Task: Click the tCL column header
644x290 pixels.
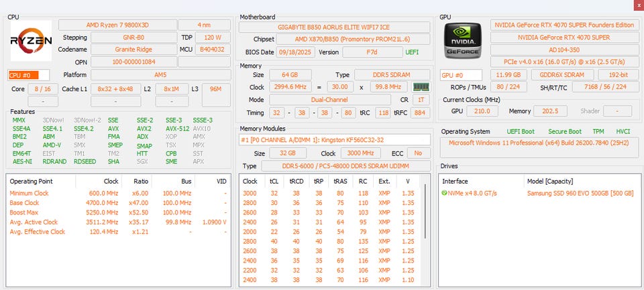Action: (x=274, y=182)
